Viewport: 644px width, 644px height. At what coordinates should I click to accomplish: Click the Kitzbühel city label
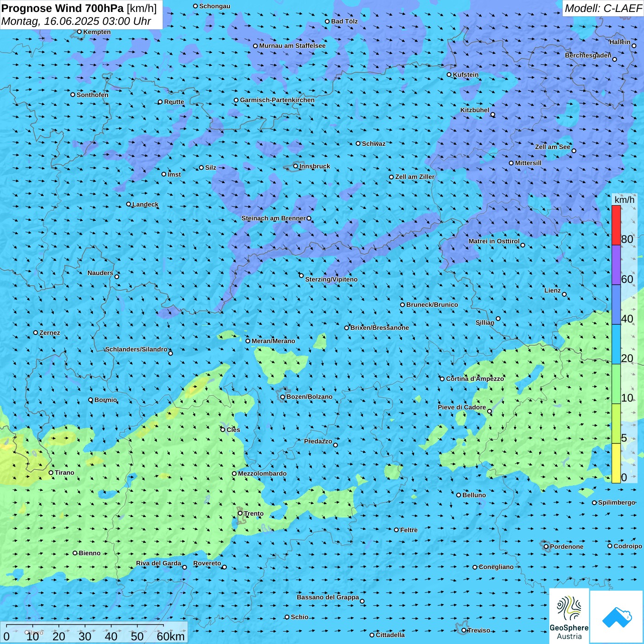tap(475, 110)
